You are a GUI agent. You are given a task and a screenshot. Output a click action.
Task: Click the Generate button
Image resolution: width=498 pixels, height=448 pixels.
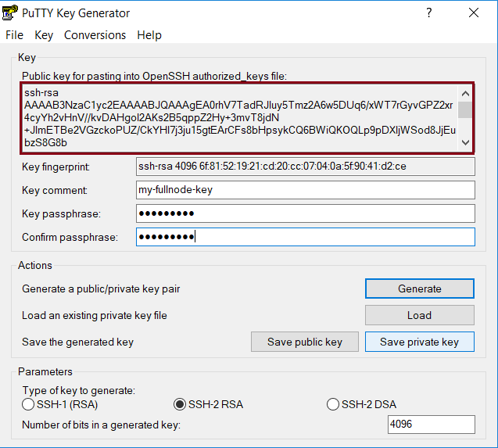(420, 289)
